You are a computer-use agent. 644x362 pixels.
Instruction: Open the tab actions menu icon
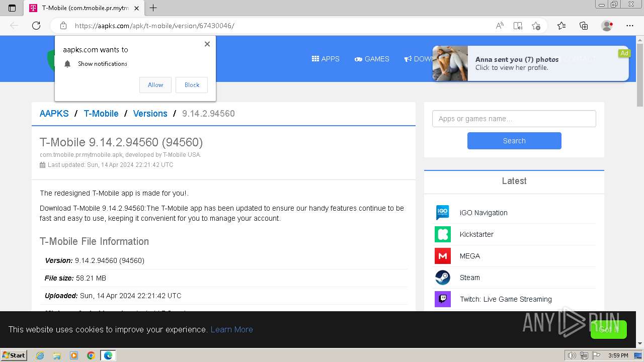12,8
